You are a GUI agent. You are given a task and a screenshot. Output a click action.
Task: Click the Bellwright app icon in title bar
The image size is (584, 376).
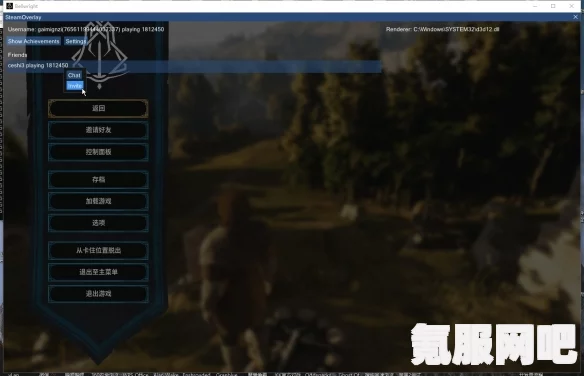[x=10, y=6]
